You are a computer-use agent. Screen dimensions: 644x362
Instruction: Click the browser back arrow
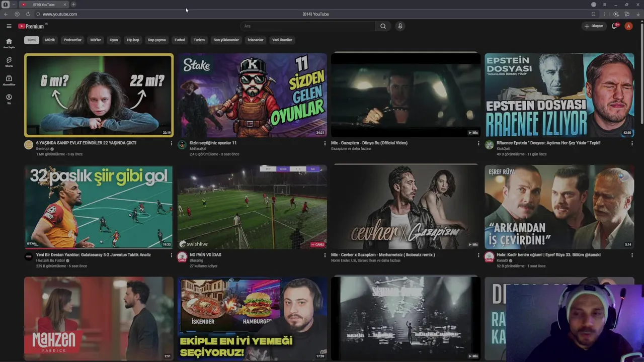click(6, 14)
